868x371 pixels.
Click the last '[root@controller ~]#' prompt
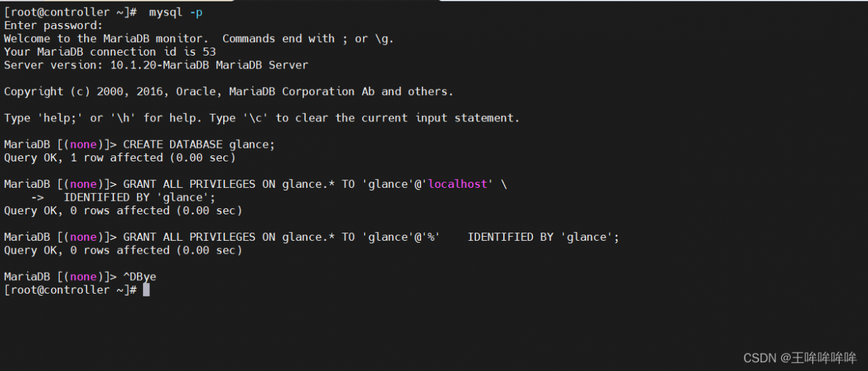click(71, 290)
